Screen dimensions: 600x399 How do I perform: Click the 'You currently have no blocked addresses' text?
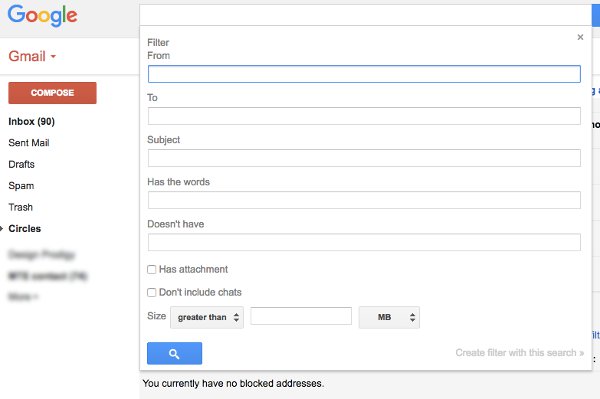[x=233, y=383]
